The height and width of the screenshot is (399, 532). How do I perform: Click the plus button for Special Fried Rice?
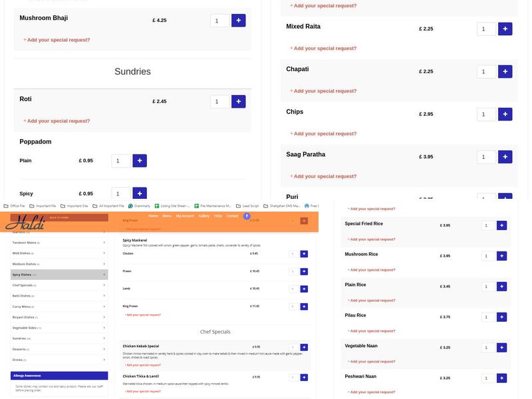(x=501, y=225)
